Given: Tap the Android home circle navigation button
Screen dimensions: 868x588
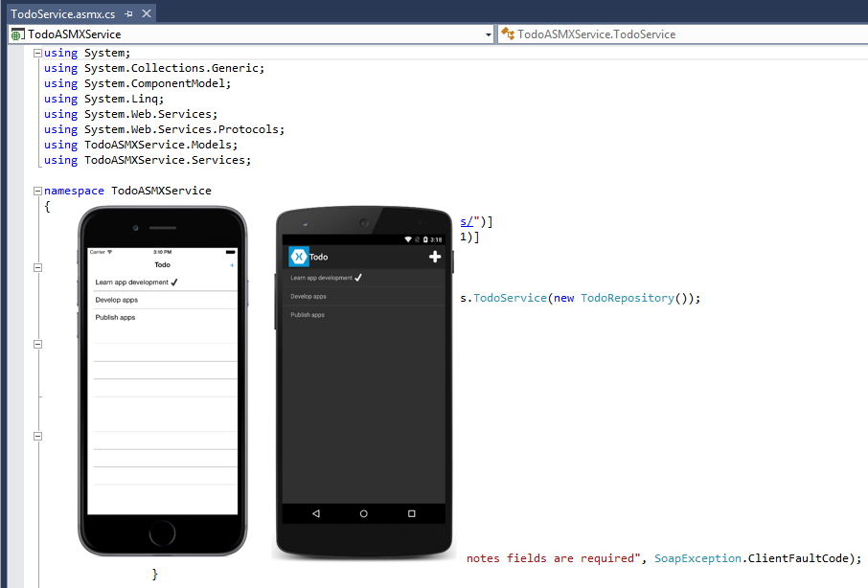Looking at the screenshot, I should (x=363, y=513).
